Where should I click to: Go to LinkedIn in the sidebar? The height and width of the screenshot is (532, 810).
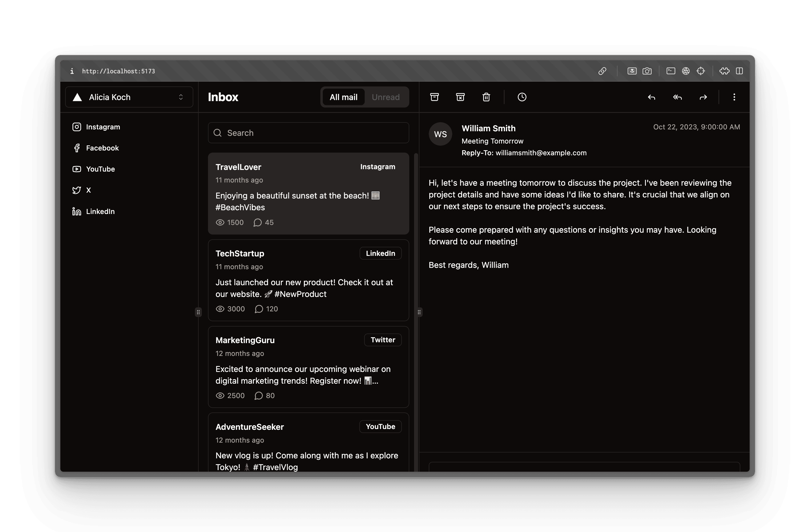(100, 212)
